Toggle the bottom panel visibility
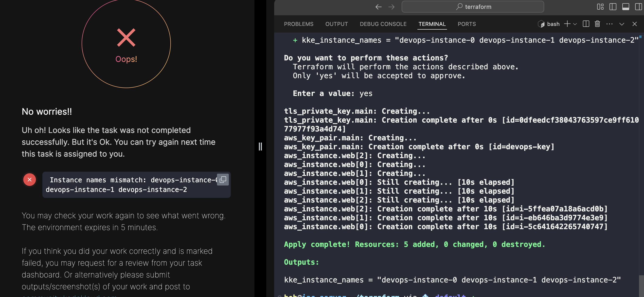The width and height of the screenshot is (644, 297). 626,7
